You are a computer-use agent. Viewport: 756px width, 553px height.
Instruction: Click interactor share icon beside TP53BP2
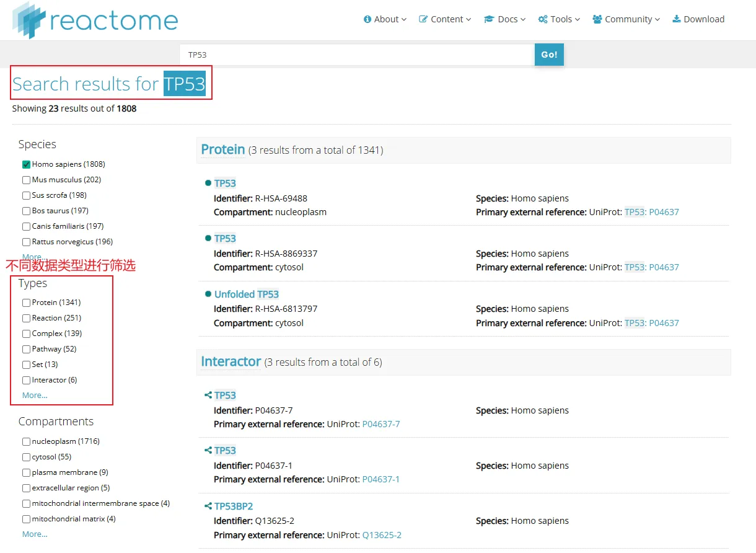coord(208,506)
